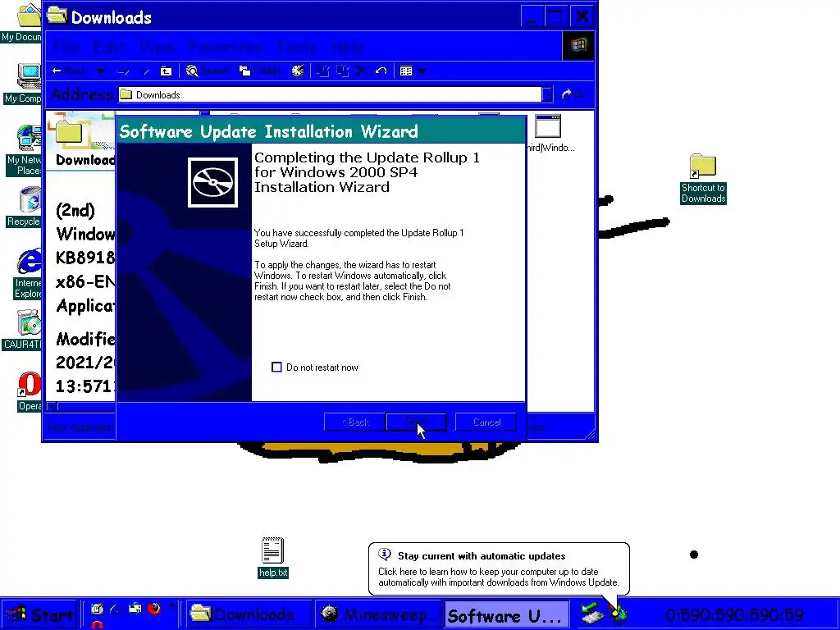Open the Edit menu in Downloads window
Viewport: 840px width, 630px height.
[109, 47]
